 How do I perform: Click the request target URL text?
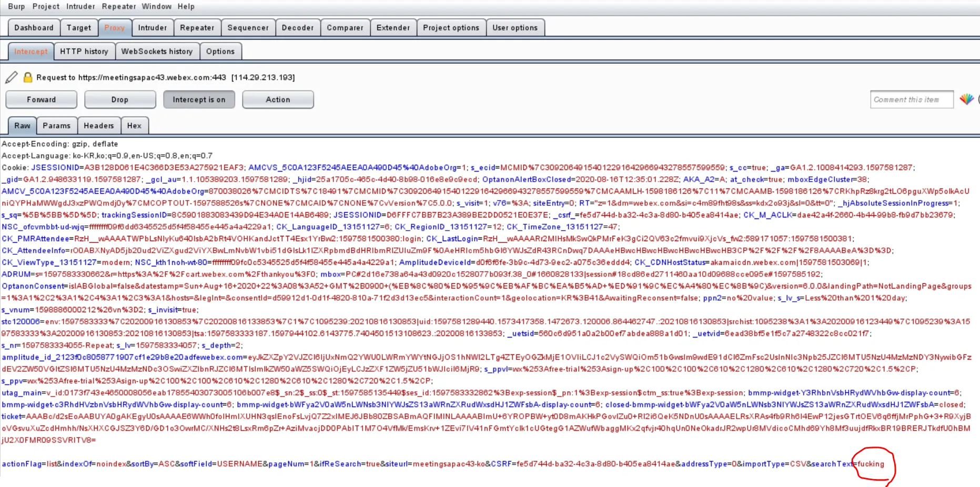tap(152, 77)
